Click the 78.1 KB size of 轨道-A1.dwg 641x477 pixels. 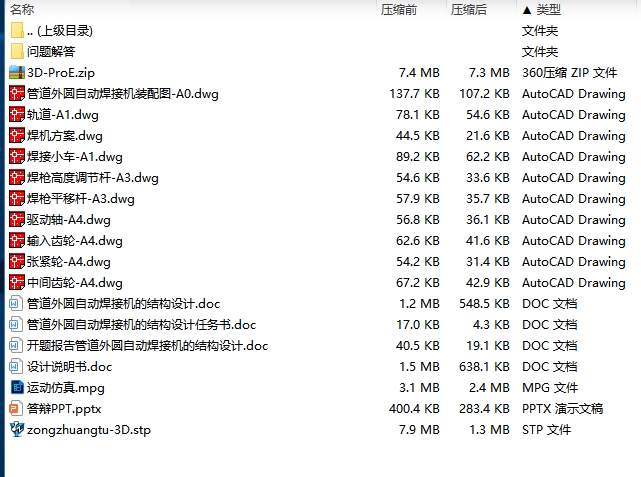[x=417, y=114]
